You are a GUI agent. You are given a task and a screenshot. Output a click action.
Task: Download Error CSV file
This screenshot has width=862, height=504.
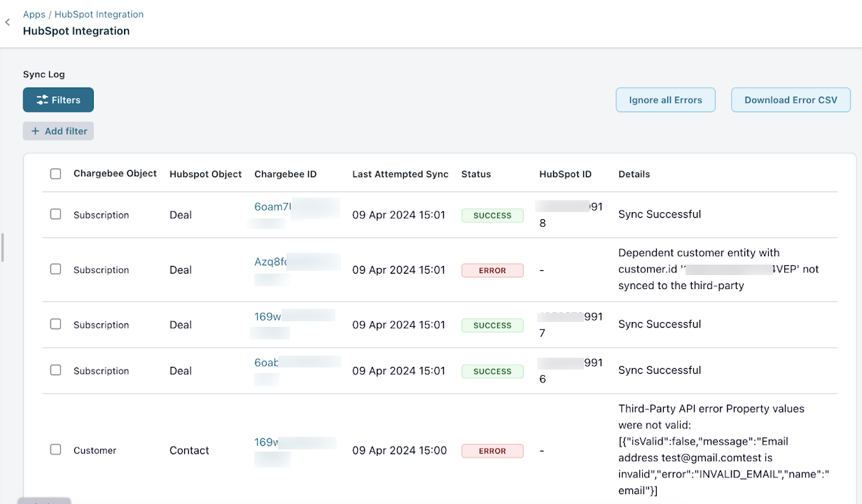(791, 100)
